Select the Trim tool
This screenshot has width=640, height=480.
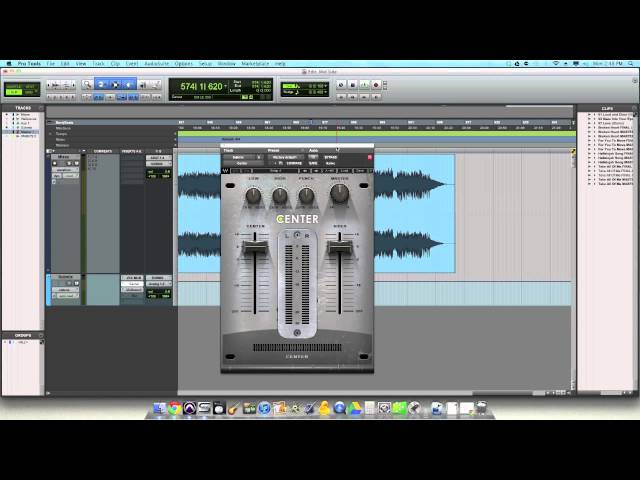coord(101,85)
